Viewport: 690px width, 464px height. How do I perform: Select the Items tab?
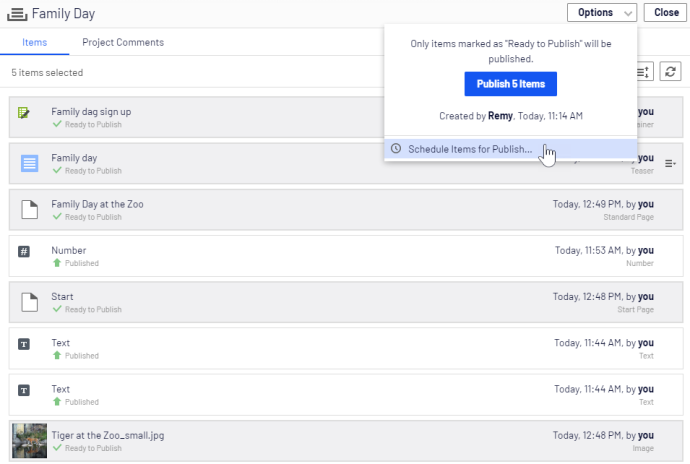[34, 42]
